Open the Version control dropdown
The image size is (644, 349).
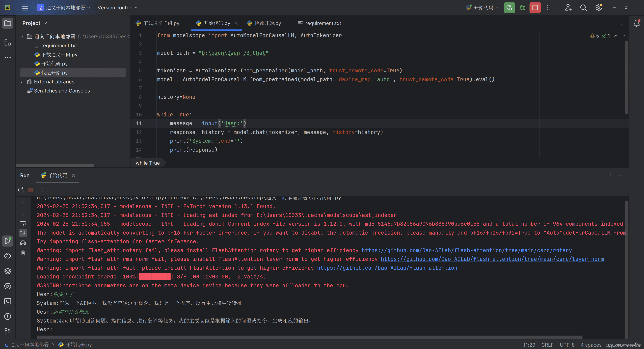118,8
